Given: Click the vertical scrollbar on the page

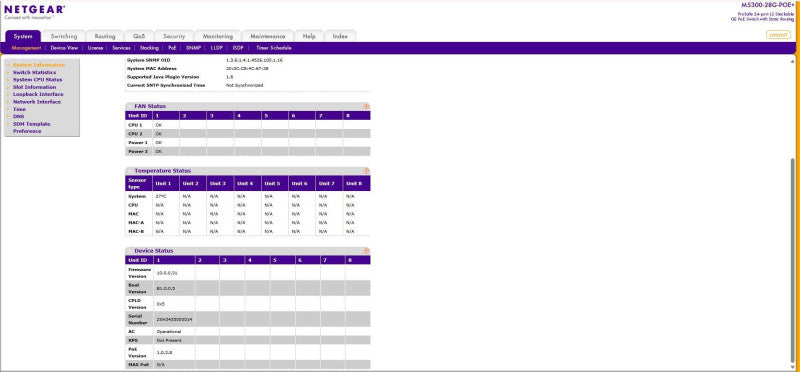Looking at the screenshot, I should tap(792, 260).
